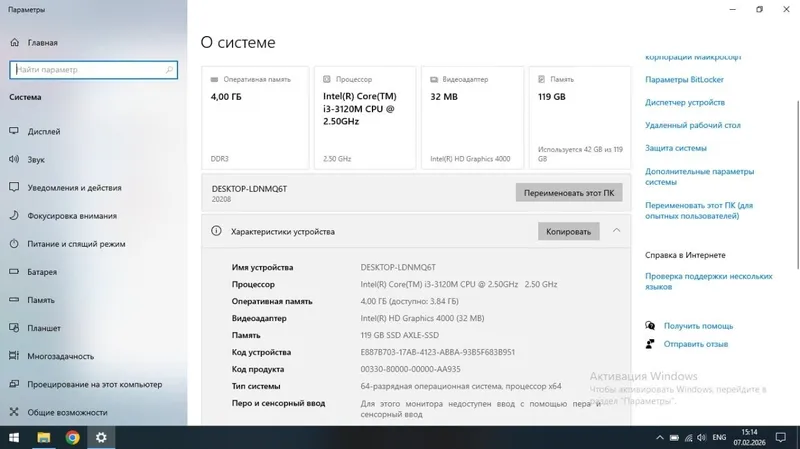Select the Питание и спящий режим icon
The height and width of the screenshot is (449, 800).
tap(14, 243)
